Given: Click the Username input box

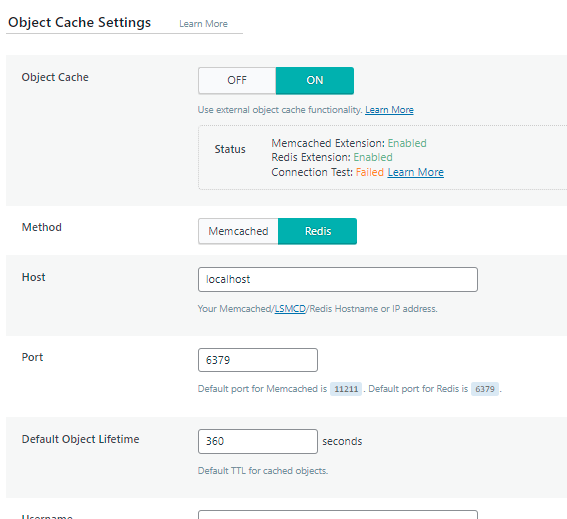Looking at the screenshot, I should click(338, 515).
